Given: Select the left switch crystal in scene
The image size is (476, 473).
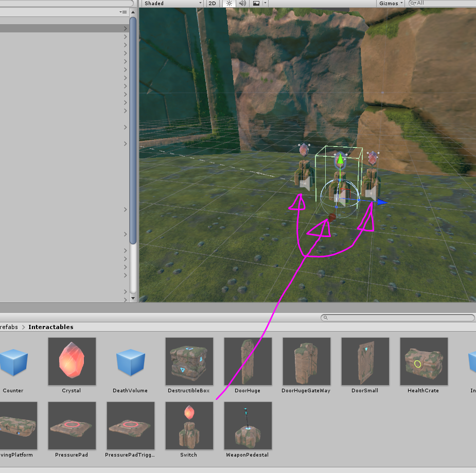Looking at the screenshot, I should click(x=304, y=150).
